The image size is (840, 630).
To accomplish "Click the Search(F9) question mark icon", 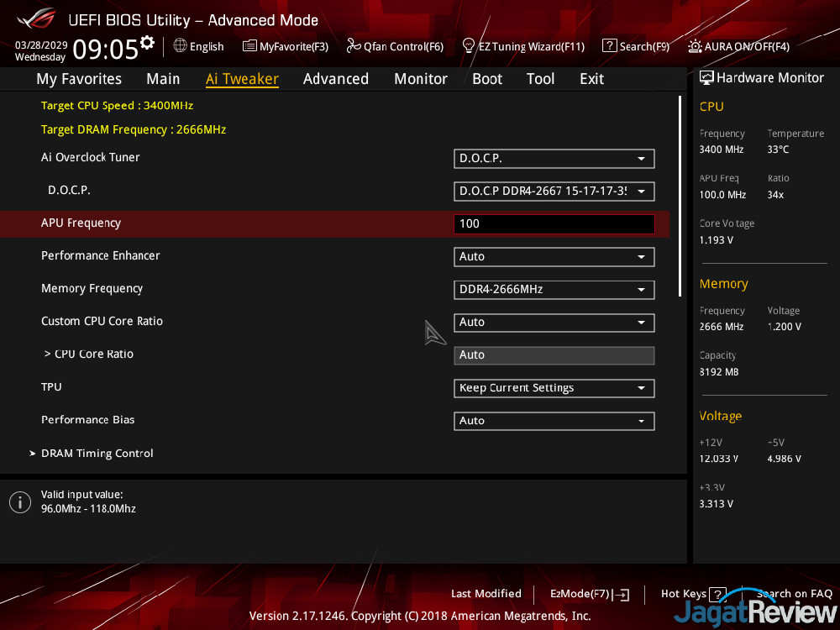I will [609, 46].
